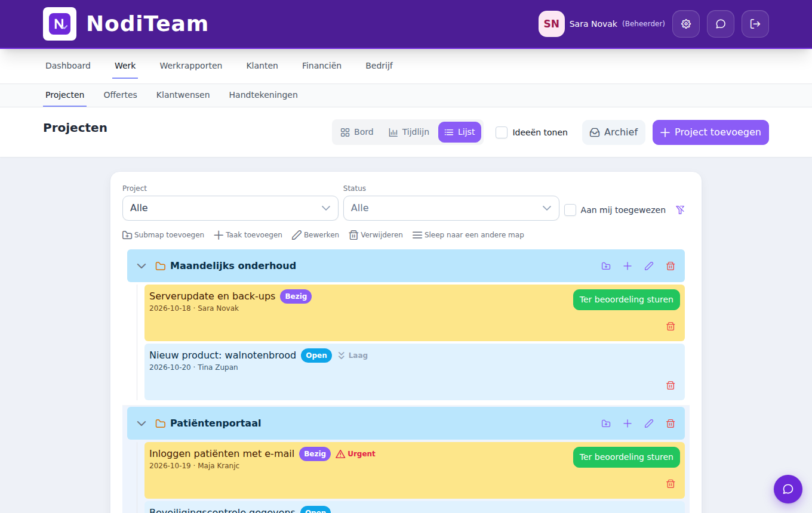812x513 pixels.
Task: Open the Archief button
Action: [614, 132]
